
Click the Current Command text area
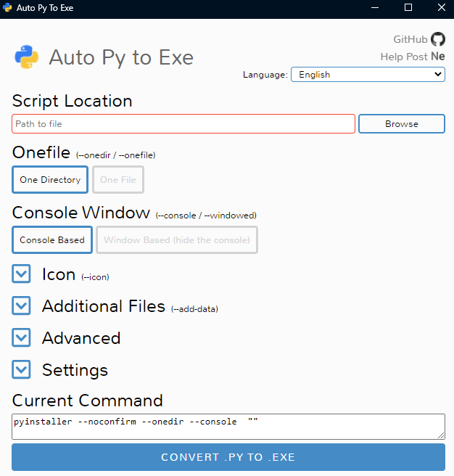[228, 427]
